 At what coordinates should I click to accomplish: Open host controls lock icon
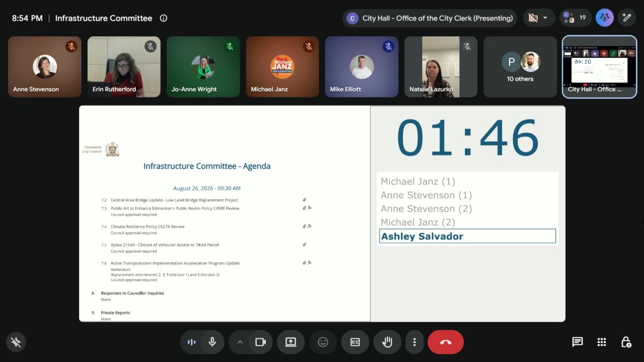coord(626,342)
